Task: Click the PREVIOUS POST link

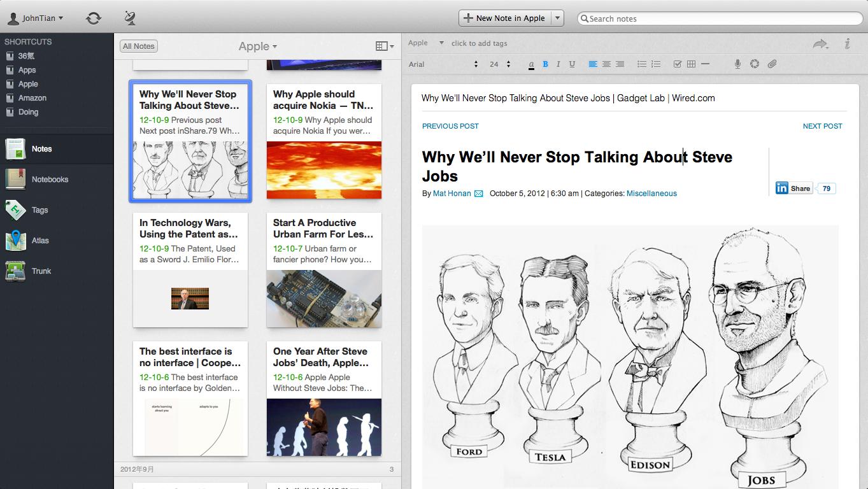Action: pos(450,126)
